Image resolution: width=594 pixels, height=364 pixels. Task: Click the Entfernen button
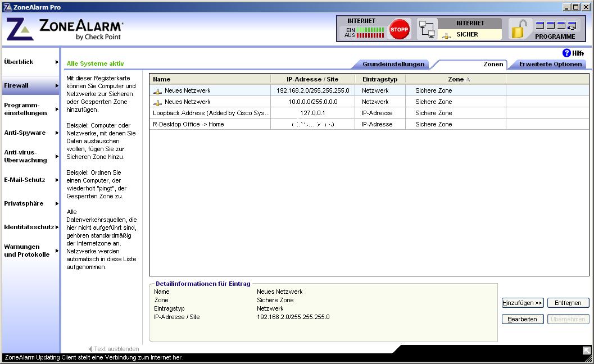568,303
